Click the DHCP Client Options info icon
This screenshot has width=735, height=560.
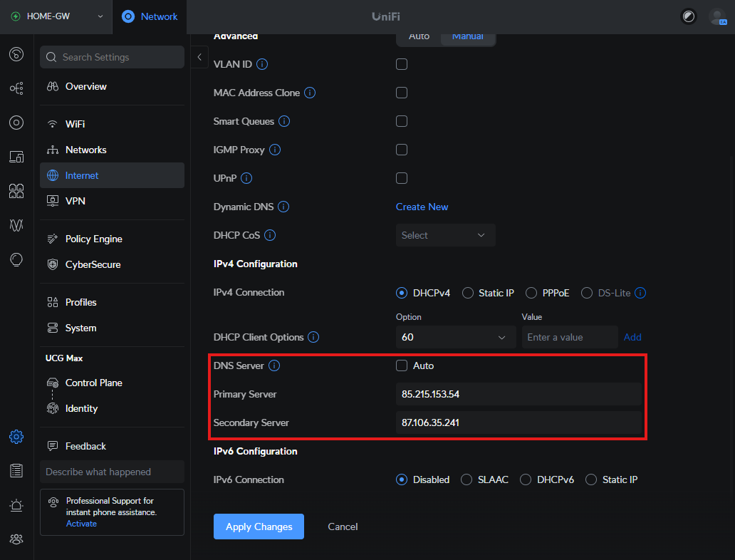(313, 337)
